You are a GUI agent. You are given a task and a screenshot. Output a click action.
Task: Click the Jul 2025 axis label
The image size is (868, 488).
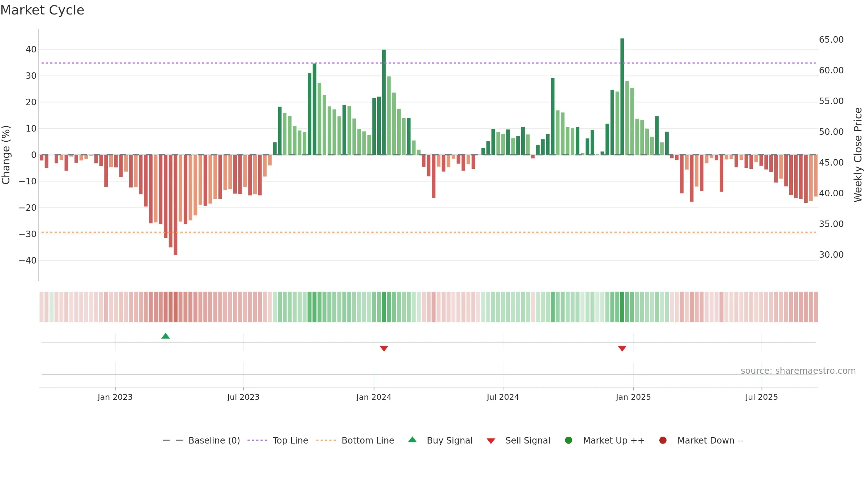click(x=762, y=397)
